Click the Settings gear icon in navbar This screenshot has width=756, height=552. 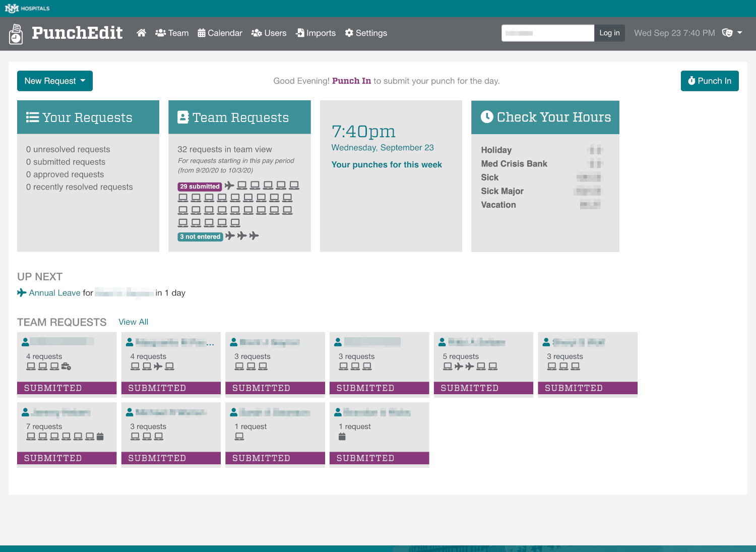349,33
